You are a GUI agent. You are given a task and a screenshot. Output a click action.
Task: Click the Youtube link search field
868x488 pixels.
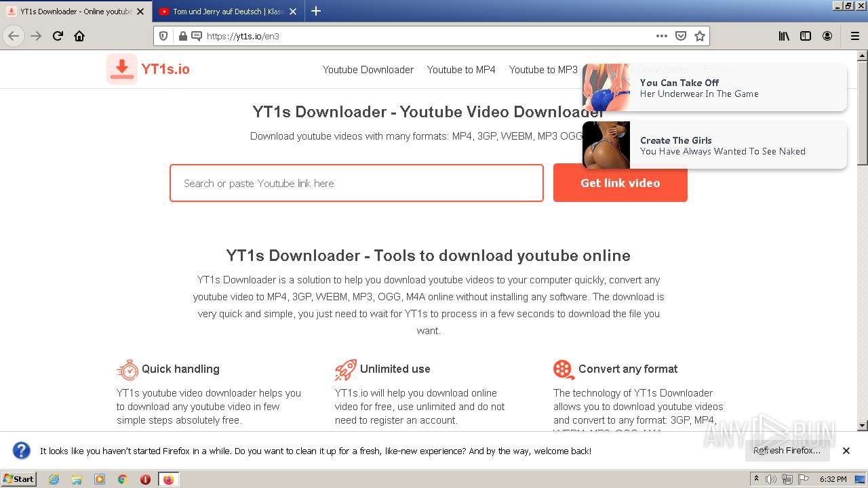click(357, 183)
